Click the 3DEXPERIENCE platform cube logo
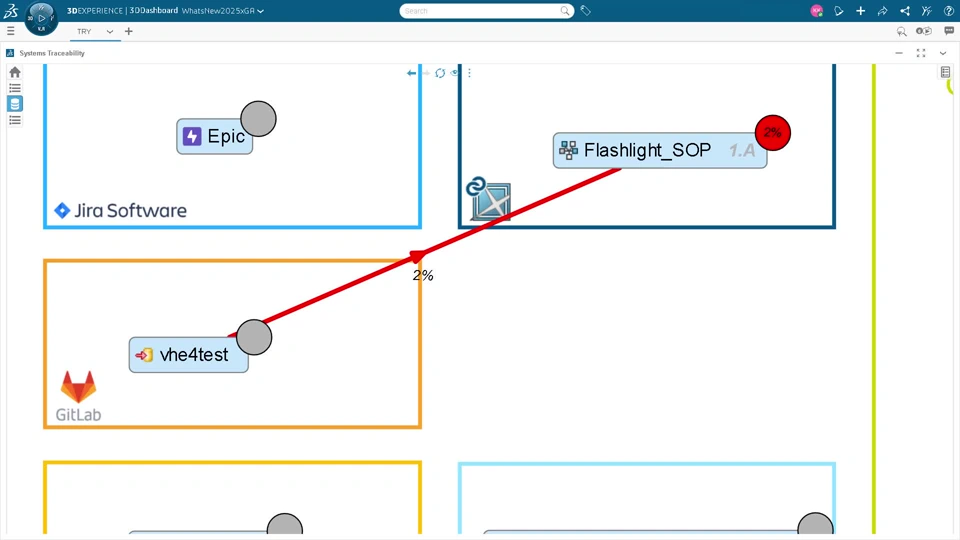 pyautogui.click(x=489, y=198)
